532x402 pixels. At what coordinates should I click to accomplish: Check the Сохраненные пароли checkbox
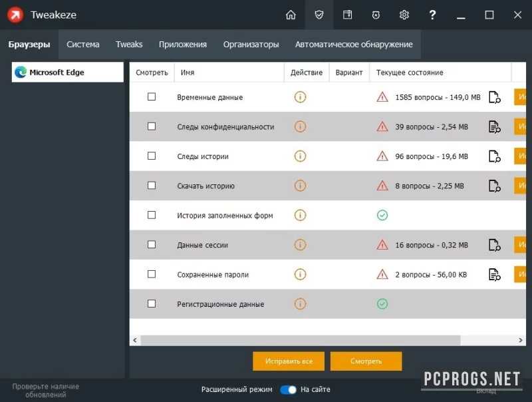[x=152, y=274]
